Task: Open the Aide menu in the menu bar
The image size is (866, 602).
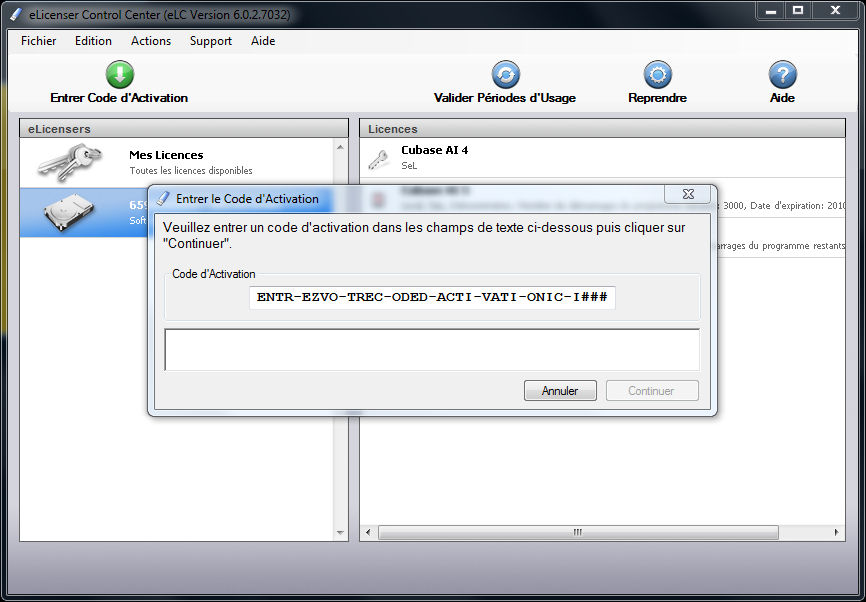Action: pyautogui.click(x=263, y=41)
